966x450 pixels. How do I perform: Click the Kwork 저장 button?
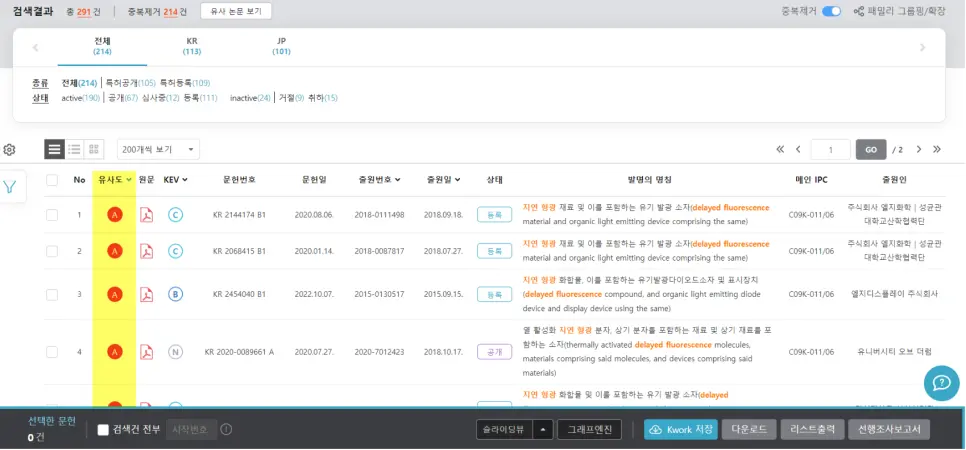[680, 429]
